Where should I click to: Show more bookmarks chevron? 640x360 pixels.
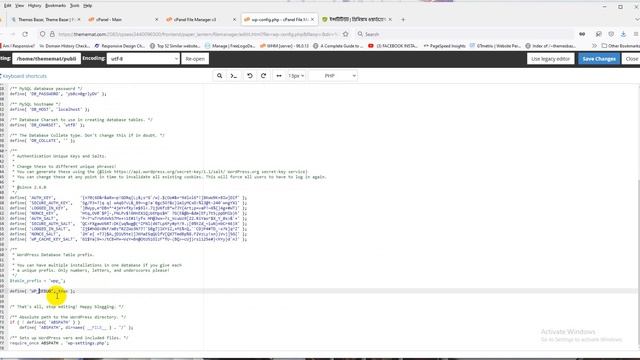tap(594, 46)
